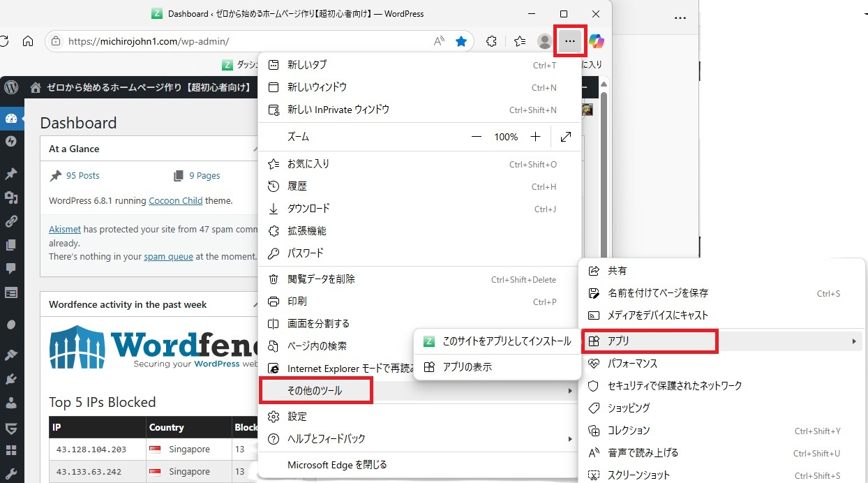Screen dimensions: 868x483
Task: Open ショッピング in tools submenu
Action: [722, 408]
